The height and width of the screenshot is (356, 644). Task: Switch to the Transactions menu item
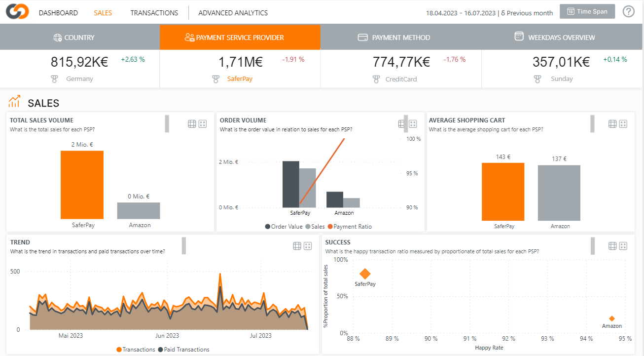[154, 13]
